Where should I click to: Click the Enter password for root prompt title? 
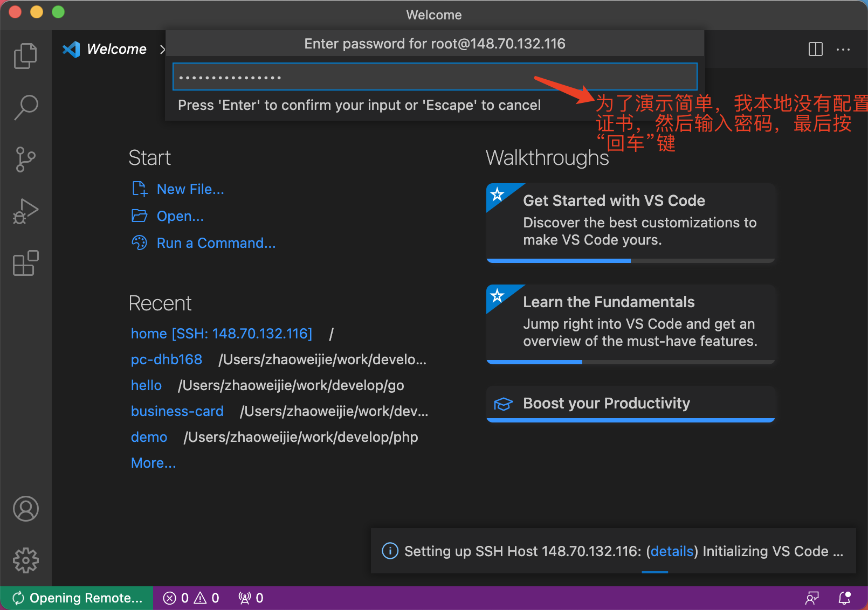435,44
